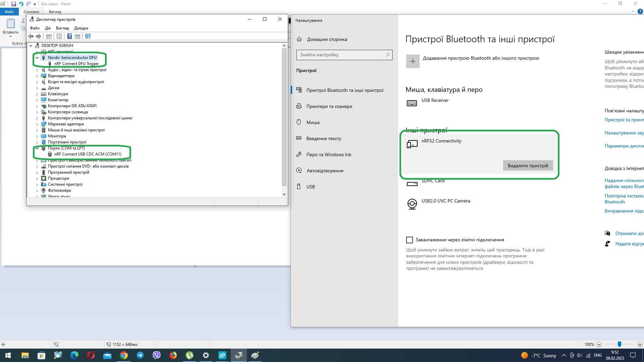Click the USB2.0 UVC PC Camera webcam icon
644x362 pixels.
pyautogui.click(x=412, y=204)
